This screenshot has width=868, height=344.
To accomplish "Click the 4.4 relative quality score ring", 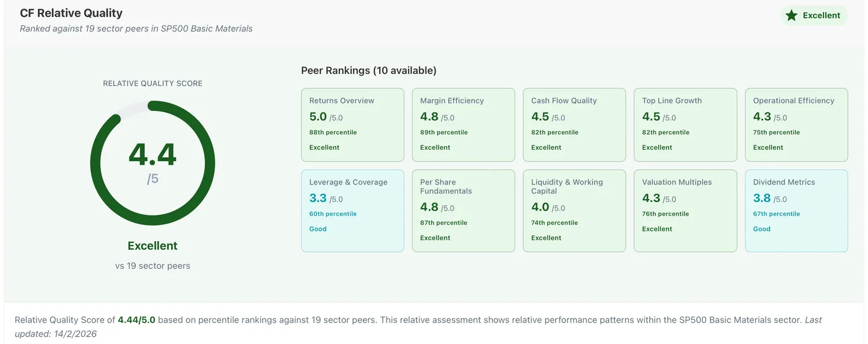I will (153, 163).
